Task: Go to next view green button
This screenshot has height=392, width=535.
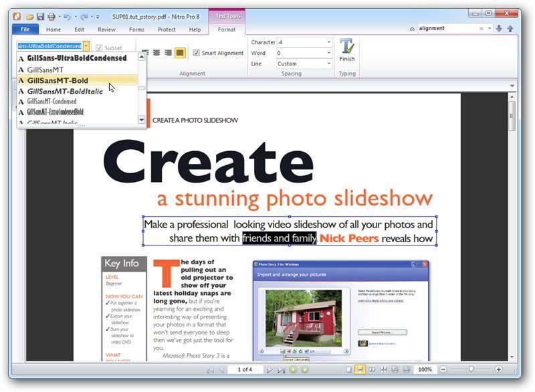Action: point(305,369)
